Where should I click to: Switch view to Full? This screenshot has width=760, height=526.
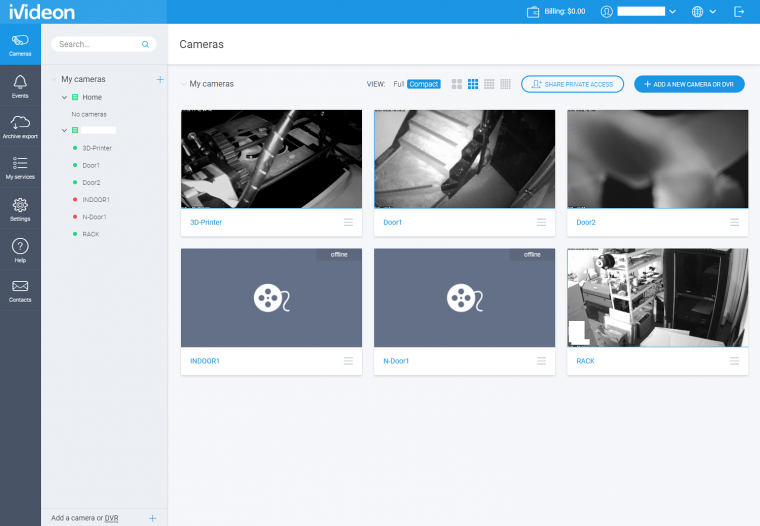(398, 84)
